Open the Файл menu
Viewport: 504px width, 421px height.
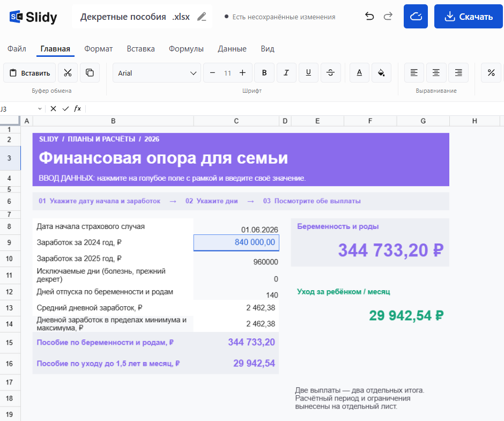click(17, 49)
